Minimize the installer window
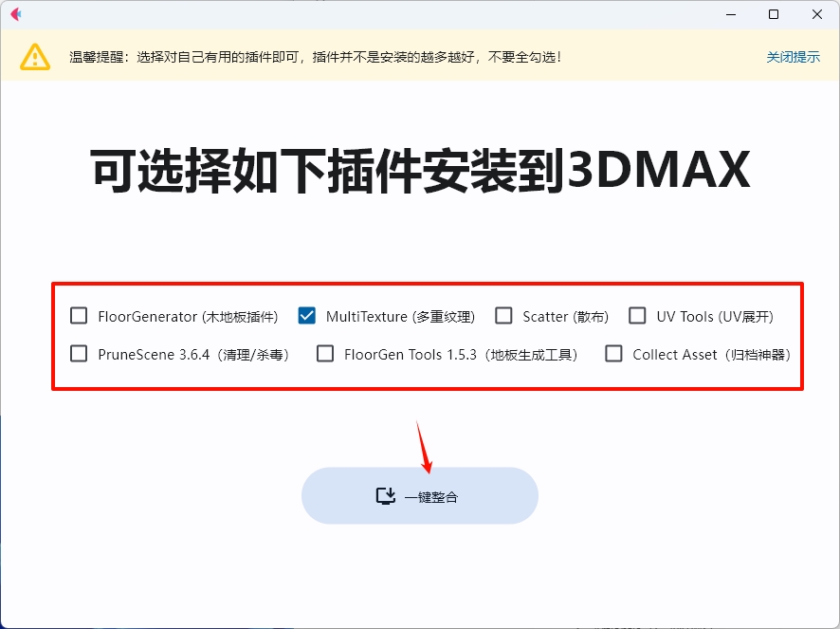Image resolution: width=840 pixels, height=629 pixels. point(731,15)
